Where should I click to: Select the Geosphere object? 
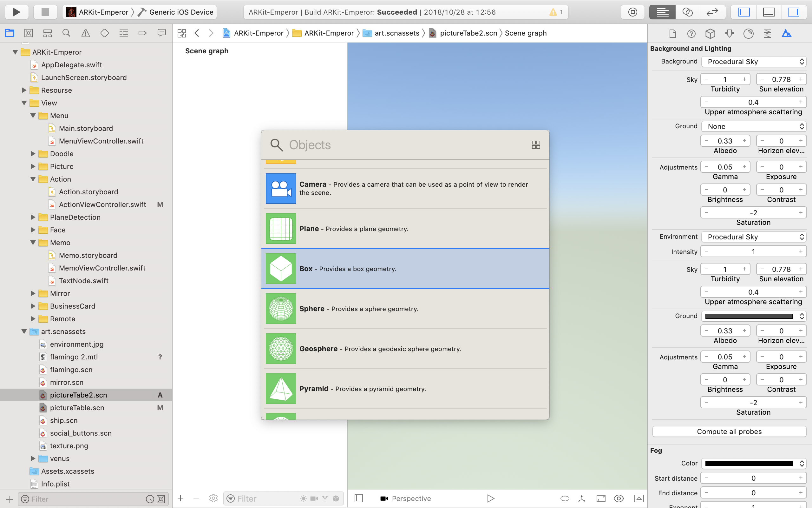(405, 348)
